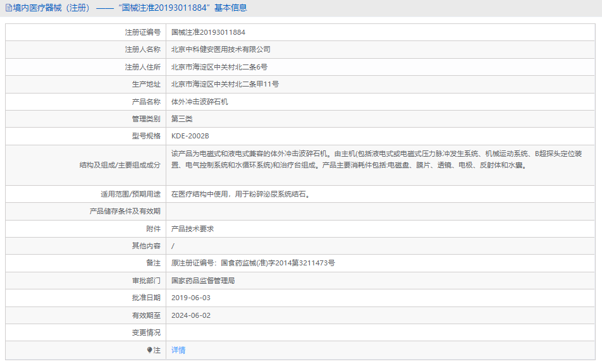Select approving department 国家药品监督管理局
602x364 pixels.
click(x=203, y=281)
